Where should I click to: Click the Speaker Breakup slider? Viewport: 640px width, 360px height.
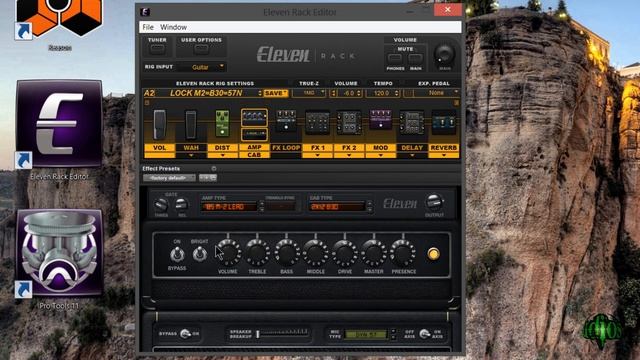[282, 333]
